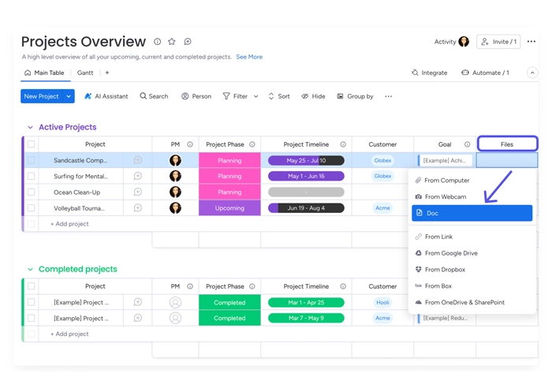The width and height of the screenshot is (552, 392).
Task: Choose From Computer in file menu
Action: click(x=472, y=181)
